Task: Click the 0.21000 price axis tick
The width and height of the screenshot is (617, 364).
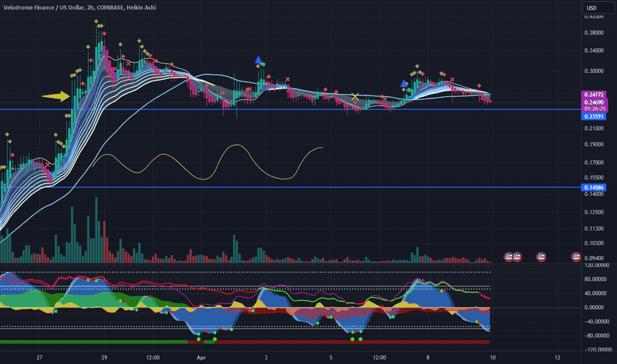Action: click(594, 128)
